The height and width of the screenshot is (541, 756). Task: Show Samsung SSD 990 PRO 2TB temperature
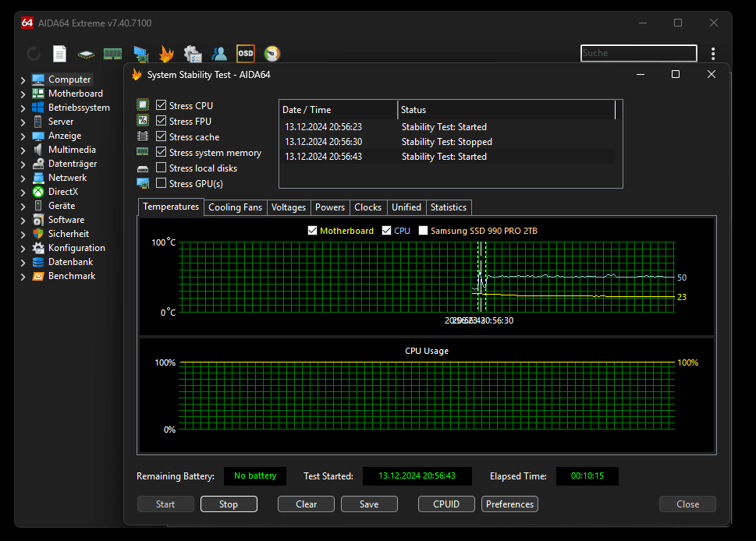423,230
